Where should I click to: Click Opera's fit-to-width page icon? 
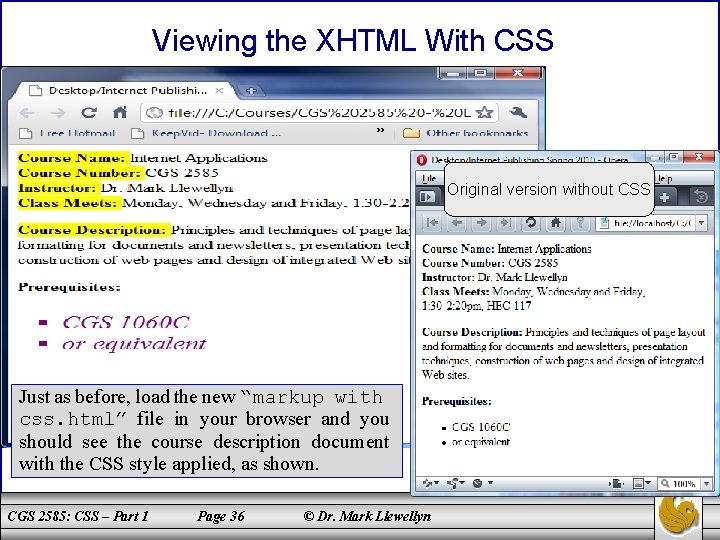[x=616, y=484]
